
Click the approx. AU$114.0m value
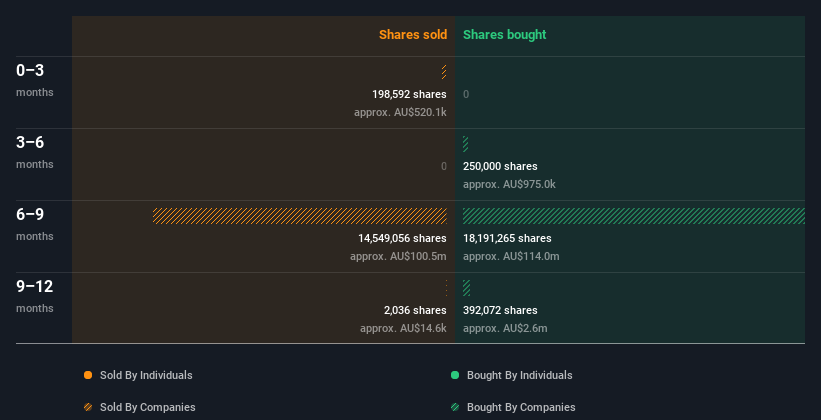[x=511, y=256]
